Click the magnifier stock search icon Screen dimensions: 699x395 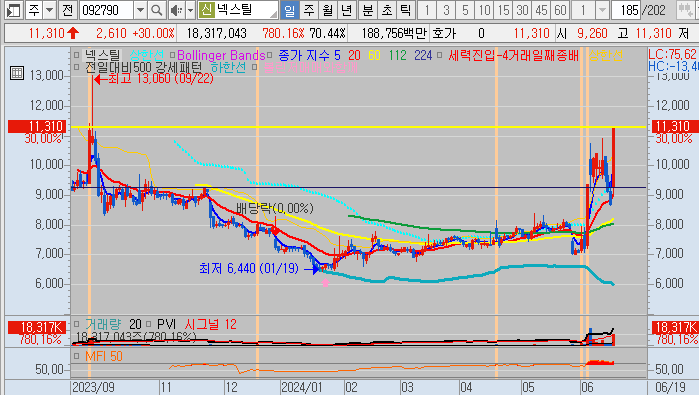[156, 10]
